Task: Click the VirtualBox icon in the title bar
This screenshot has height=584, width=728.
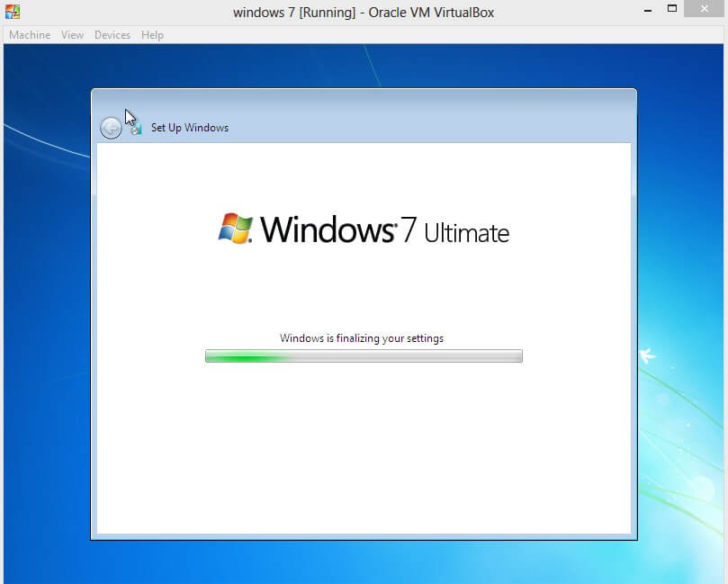Action: [x=12, y=12]
